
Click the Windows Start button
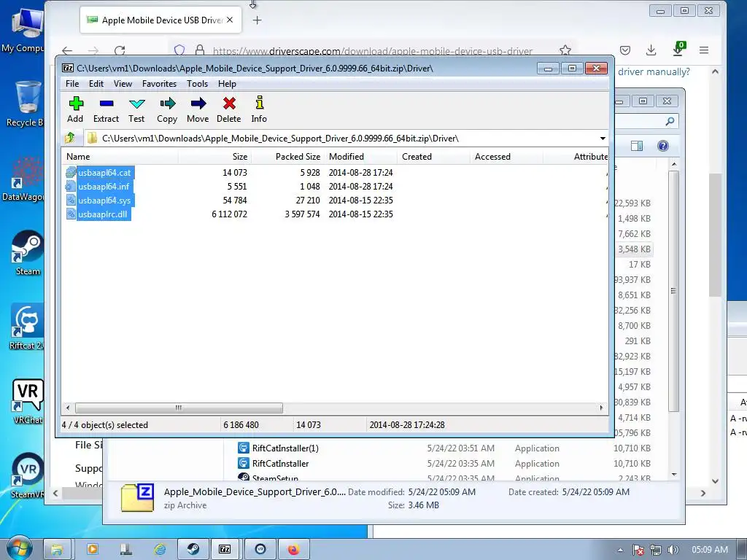[x=20, y=548]
